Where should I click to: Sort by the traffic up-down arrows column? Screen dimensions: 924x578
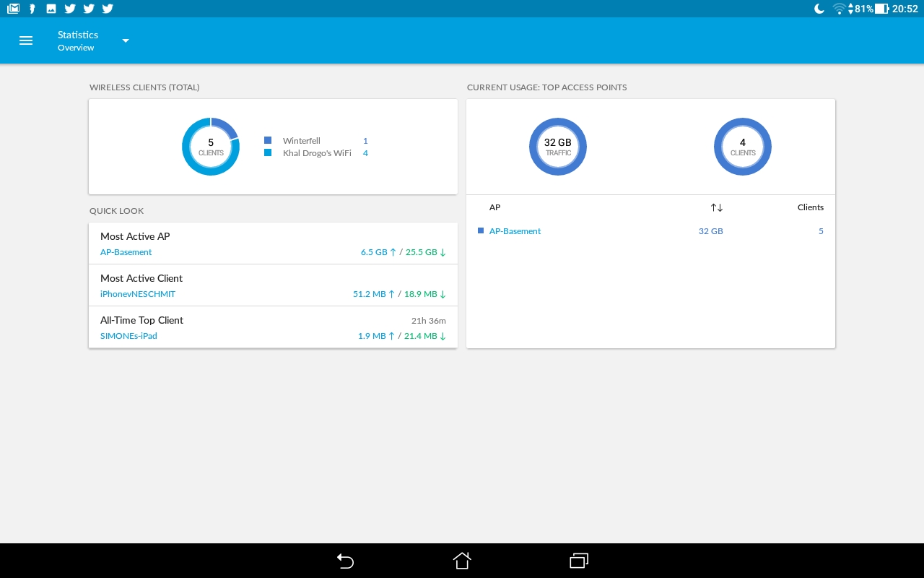[716, 207]
